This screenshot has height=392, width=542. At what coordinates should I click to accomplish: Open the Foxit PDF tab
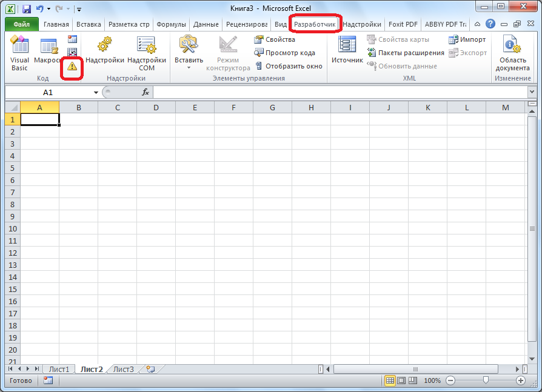pos(403,24)
